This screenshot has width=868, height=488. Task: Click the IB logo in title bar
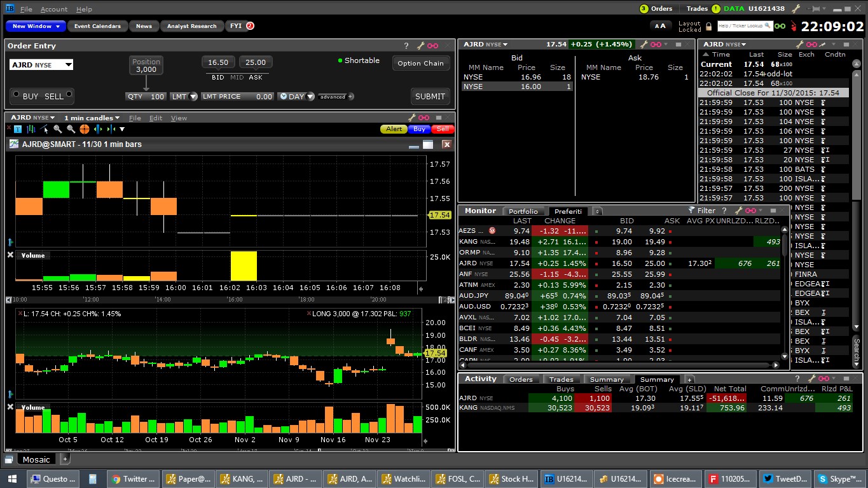tap(10, 9)
